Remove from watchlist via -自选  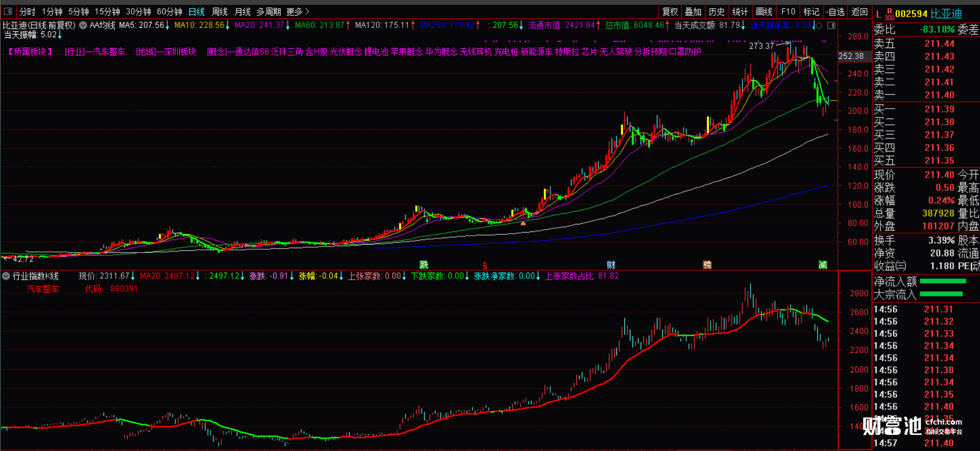(x=836, y=11)
